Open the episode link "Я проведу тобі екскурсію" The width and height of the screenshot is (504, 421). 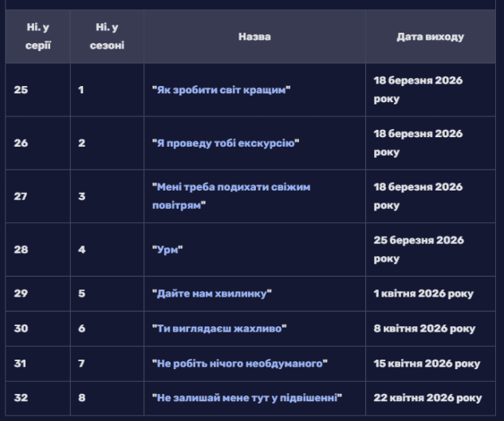coord(226,144)
